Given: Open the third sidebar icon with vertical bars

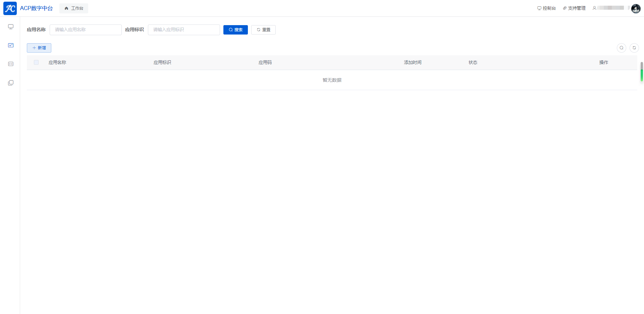Looking at the screenshot, I should click(x=11, y=64).
